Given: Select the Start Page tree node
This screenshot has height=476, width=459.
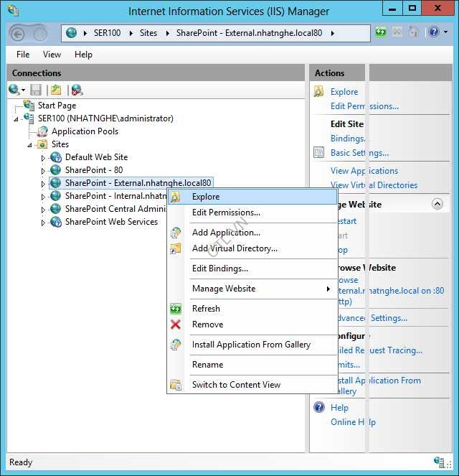Looking at the screenshot, I should 57,106.
